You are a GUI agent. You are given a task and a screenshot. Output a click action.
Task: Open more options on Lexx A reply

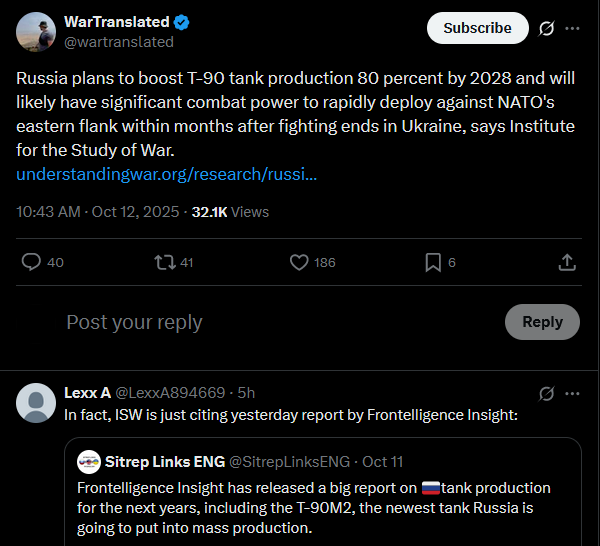pyautogui.click(x=572, y=393)
